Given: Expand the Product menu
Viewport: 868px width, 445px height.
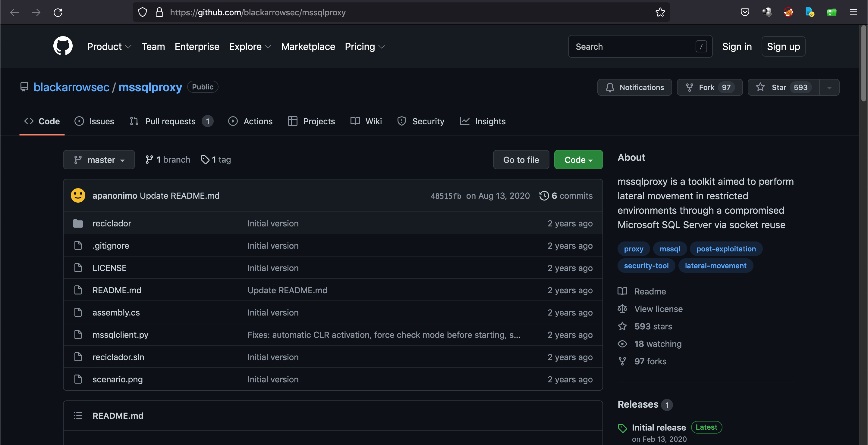Looking at the screenshot, I should [109, 46].
